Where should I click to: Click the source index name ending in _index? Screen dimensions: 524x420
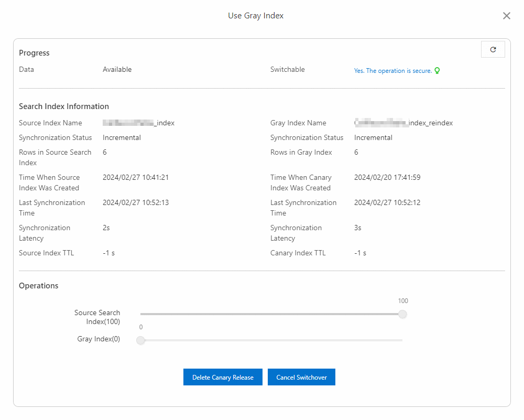138,123
